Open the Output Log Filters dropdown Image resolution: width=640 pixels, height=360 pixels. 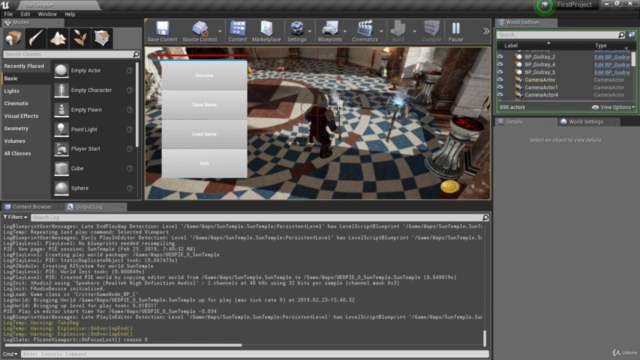point(15,218)
